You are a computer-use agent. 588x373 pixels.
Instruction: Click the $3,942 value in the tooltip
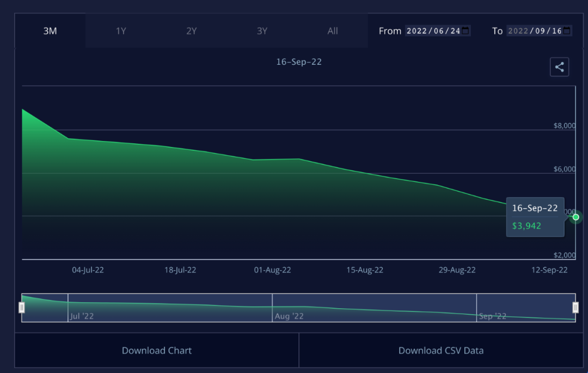pyautogui.click(x=526, y=226)
